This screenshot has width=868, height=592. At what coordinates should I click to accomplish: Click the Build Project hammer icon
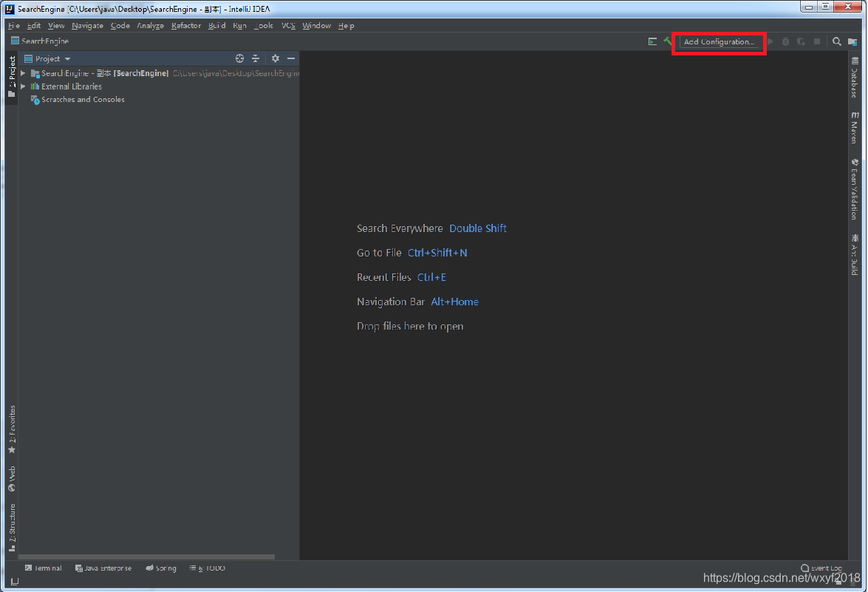coord(668,41)
